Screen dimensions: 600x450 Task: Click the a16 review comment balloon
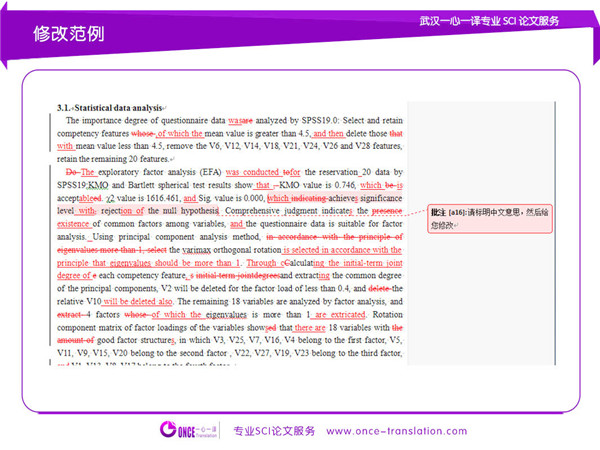pyautogui.click(x=490, y=218)
